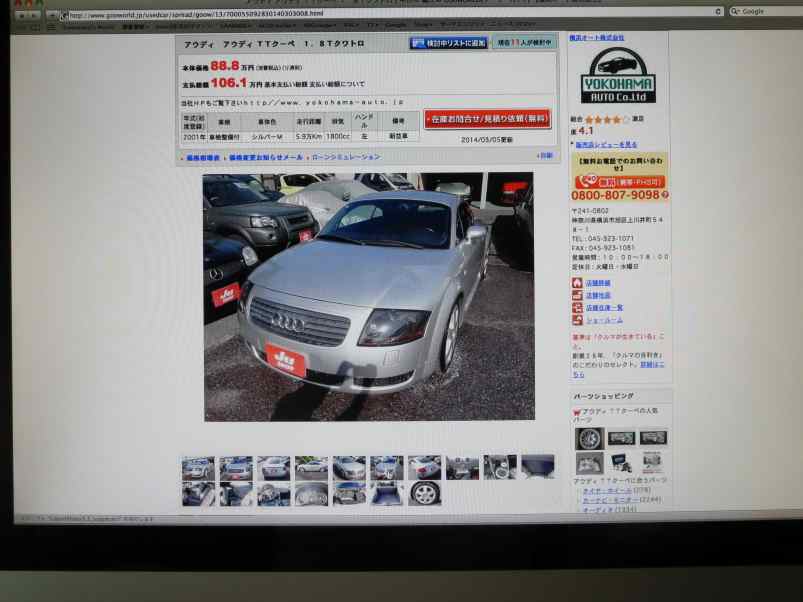Click the house icon for store details
Image resolution: width=803 pixels, height=602 pixels.
[x=577, y=283]
